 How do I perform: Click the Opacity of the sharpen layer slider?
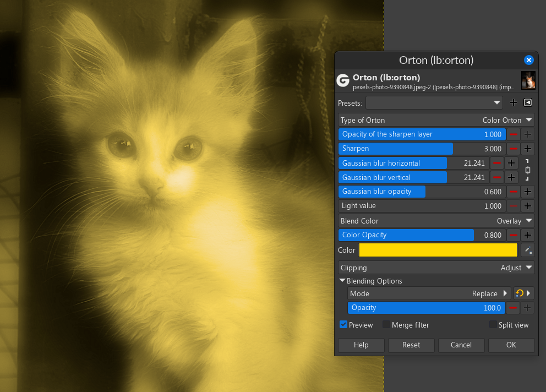(x=422, y=134)
